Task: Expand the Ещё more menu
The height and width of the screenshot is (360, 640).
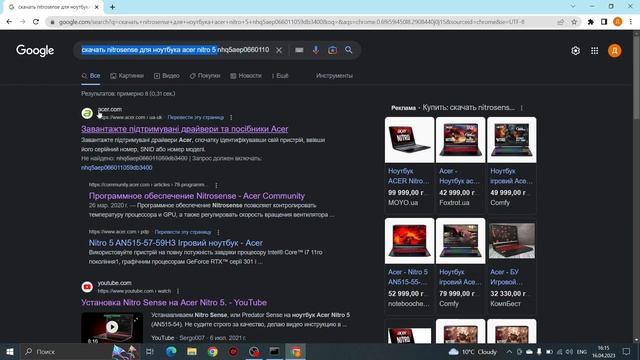Action: [x=280, y=76]
